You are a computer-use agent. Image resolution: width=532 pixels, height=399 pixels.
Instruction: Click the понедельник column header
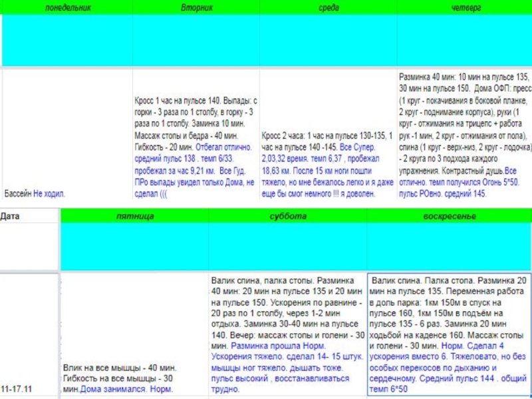[x=67, y=8]
